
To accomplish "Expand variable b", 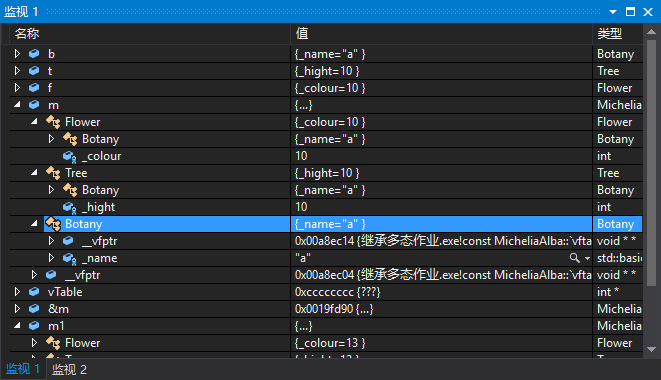I will click(17, 54).
